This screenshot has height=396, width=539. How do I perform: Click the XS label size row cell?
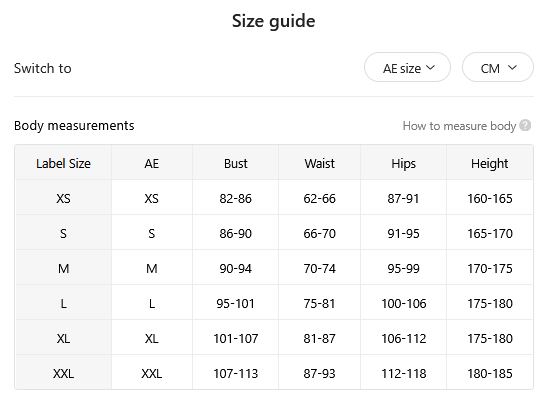point(63,198)
